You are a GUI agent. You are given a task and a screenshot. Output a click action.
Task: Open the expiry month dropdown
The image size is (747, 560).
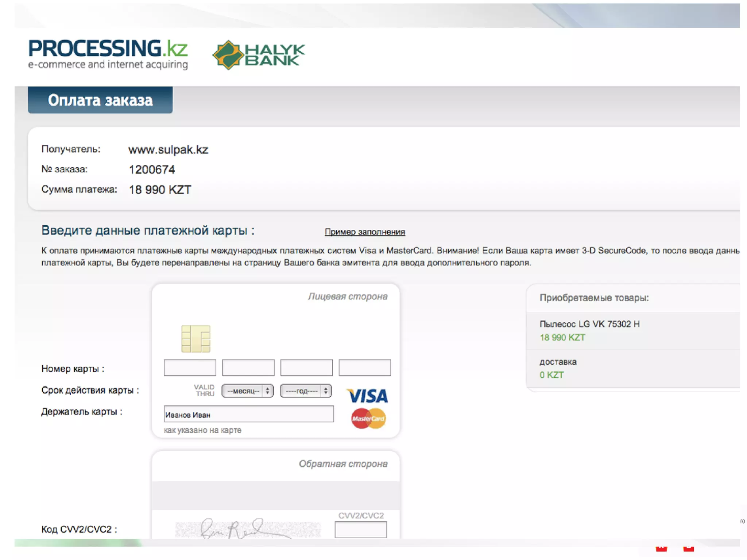click(247, 391)
